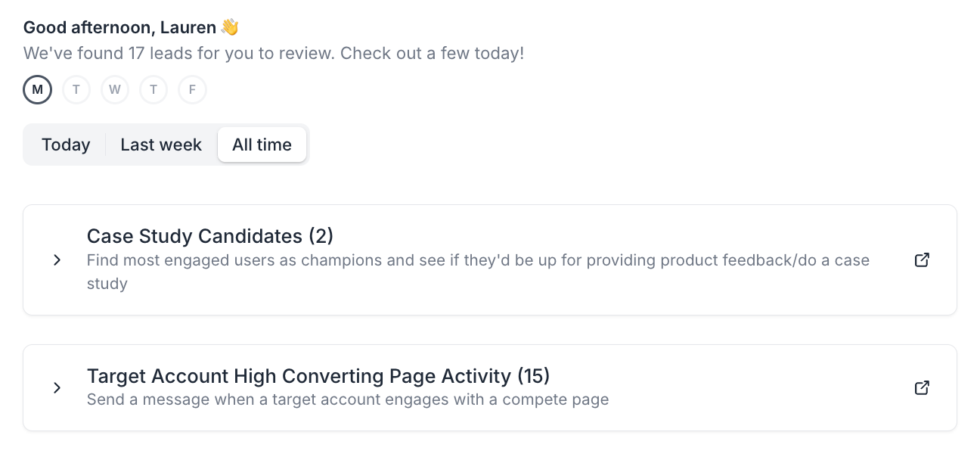
Task: Click the 'Send a message' description text
Action: tap(348, 399)
